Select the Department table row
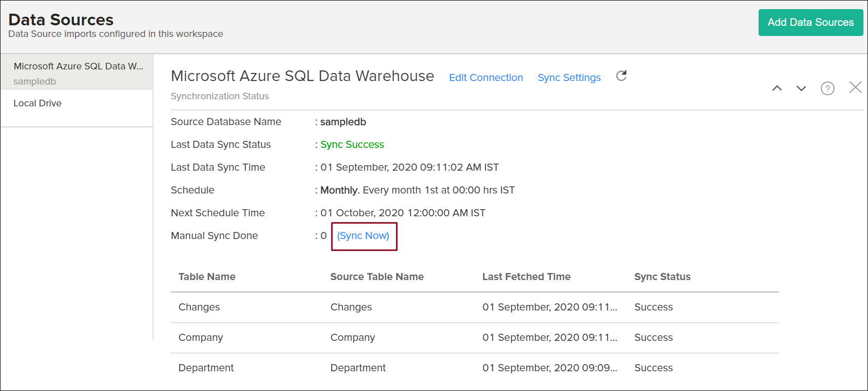868x391 pixels. [206, 368]
